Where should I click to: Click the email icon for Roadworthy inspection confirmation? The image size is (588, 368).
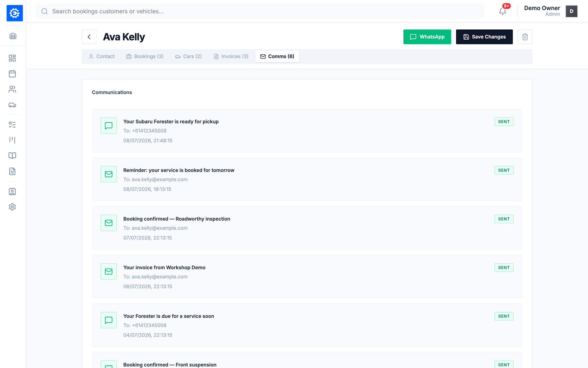(108, 223)
